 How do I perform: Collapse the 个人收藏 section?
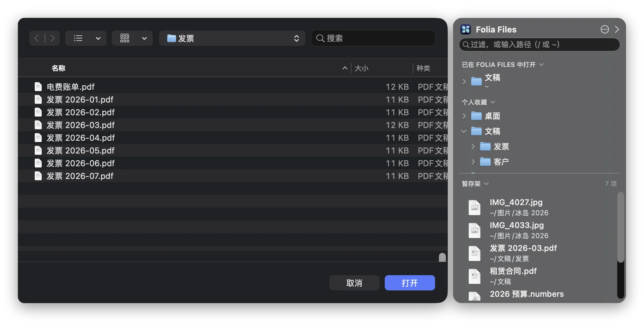493,102
